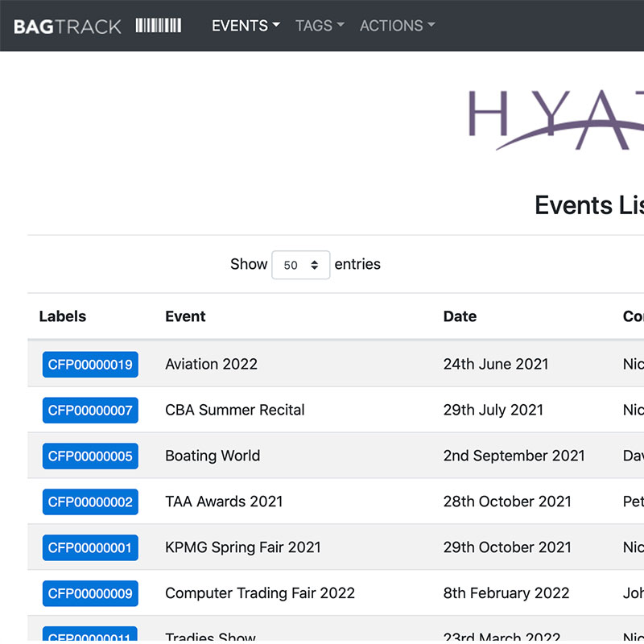
Task: Open label CFP00000019 for Aviation 2022
Action: (x=90, y=365)
